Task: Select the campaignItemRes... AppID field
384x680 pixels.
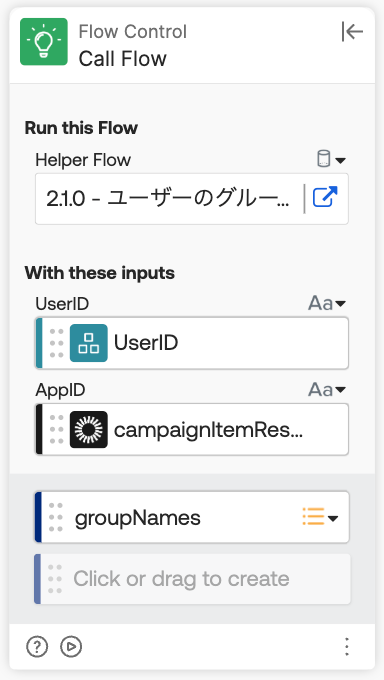Action: pyautogui.click(x=191, y=429)
